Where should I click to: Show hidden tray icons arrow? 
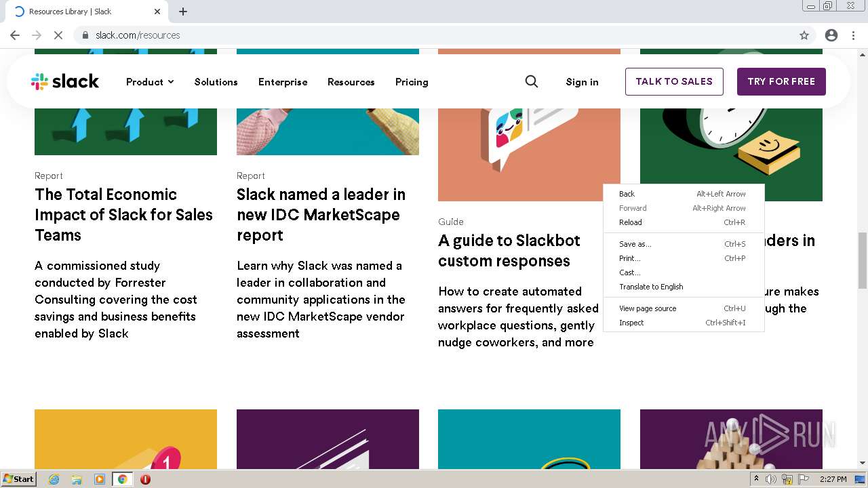[757, 479]
